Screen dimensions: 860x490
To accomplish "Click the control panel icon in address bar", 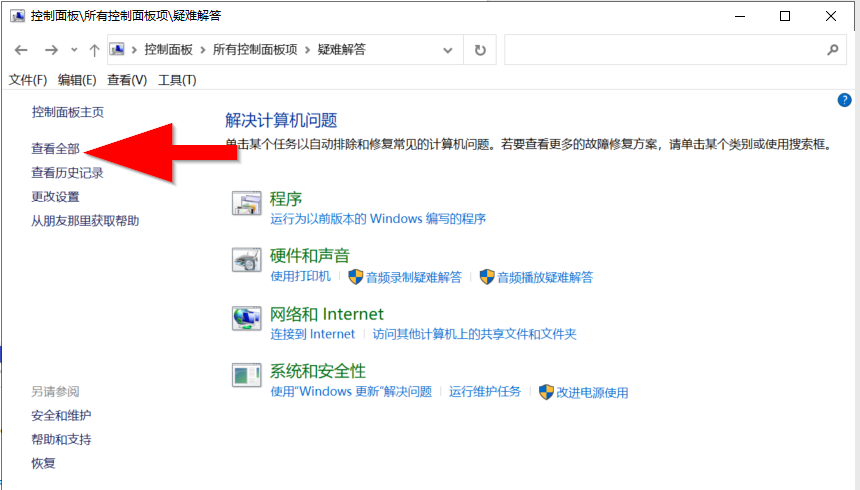I will 117,49.
